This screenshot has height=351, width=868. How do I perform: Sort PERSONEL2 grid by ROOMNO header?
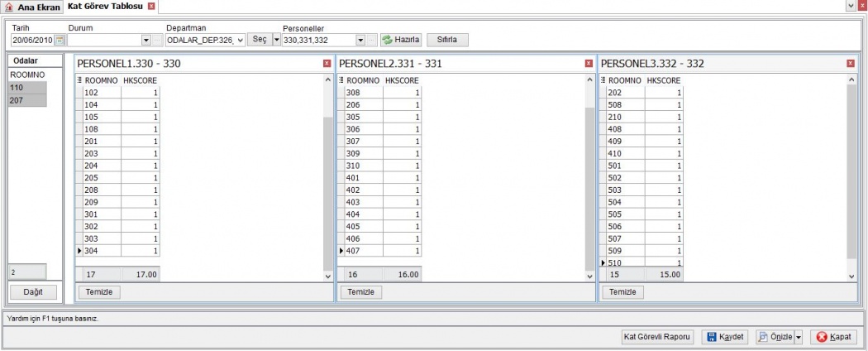pos(363,80)
